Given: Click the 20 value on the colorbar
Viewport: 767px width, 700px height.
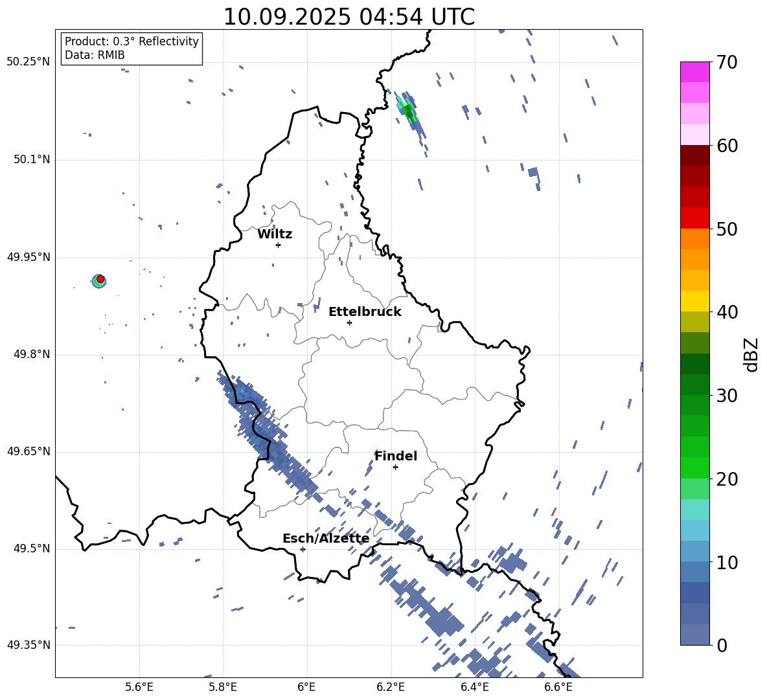Looking at the screenshot, I should tap(727, 479).
